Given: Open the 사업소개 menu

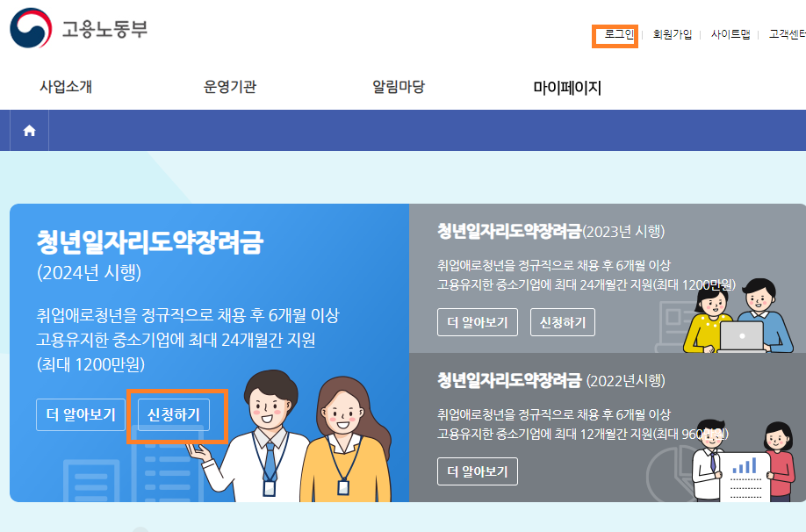Looking at the screenshot, I should pyautogui.click(x=66, y=86).
